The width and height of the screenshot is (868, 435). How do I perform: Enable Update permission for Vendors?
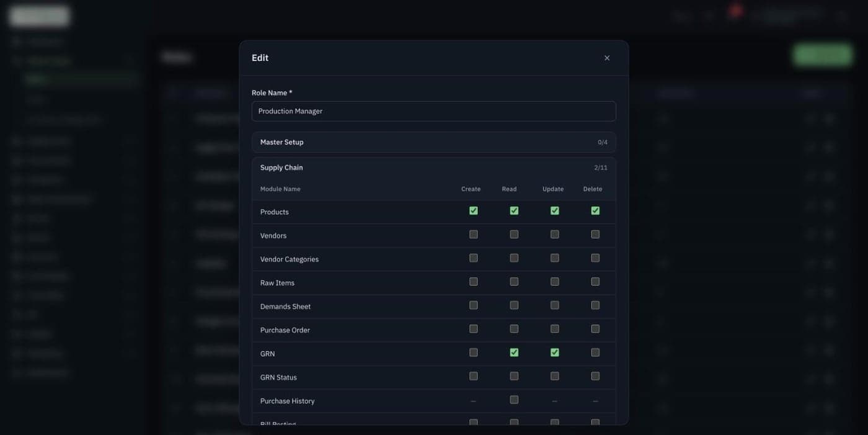pyautogui.click(x=555, y=235)
